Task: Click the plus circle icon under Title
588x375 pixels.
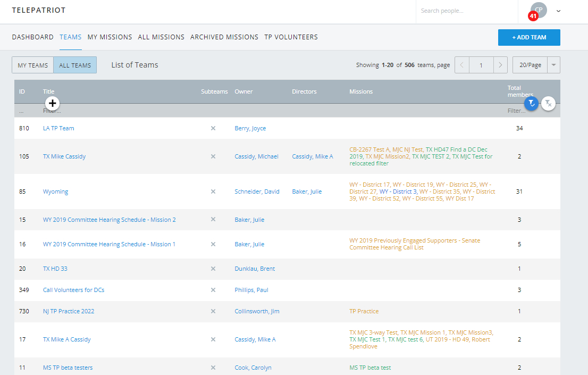Action: click(52, 103)
